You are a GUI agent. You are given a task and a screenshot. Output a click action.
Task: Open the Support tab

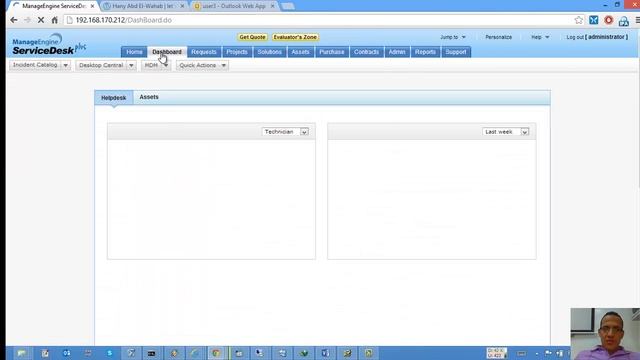(x=456, y=52)
